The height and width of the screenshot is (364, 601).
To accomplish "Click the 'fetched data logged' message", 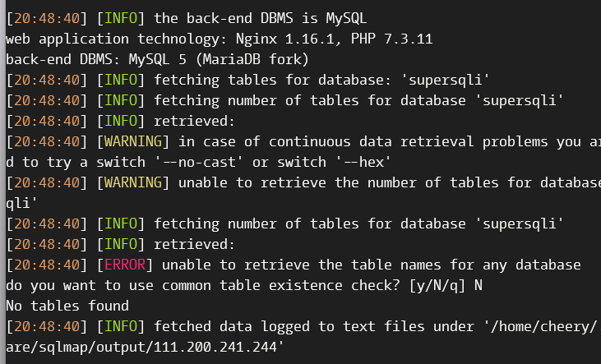I will click(232, 326).
